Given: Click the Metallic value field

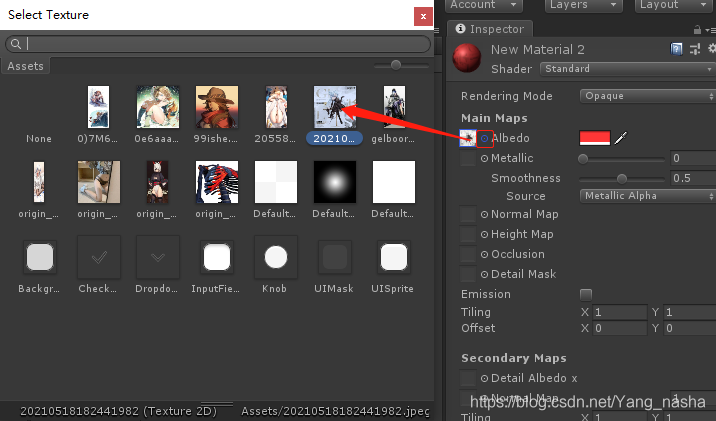Looking at the screenshot, I should pos(693,158).
